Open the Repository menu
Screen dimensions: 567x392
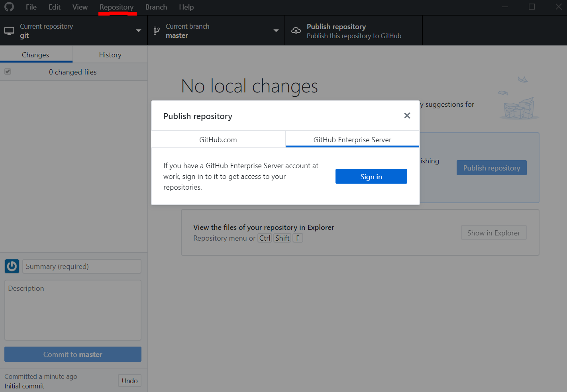(x=116, y=7)
